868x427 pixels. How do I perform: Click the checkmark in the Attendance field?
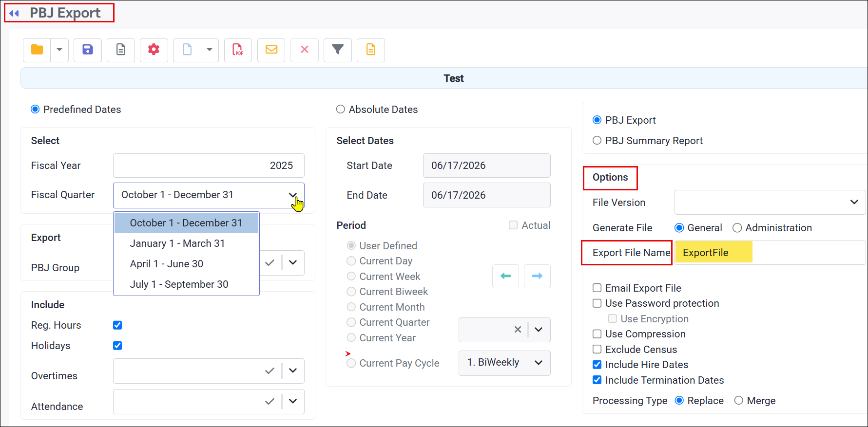pos(270,402)
